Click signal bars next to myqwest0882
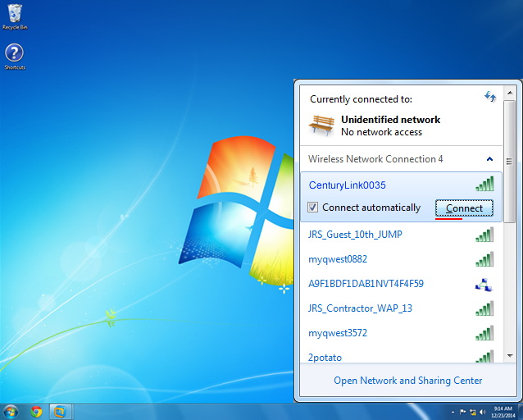 484,259
